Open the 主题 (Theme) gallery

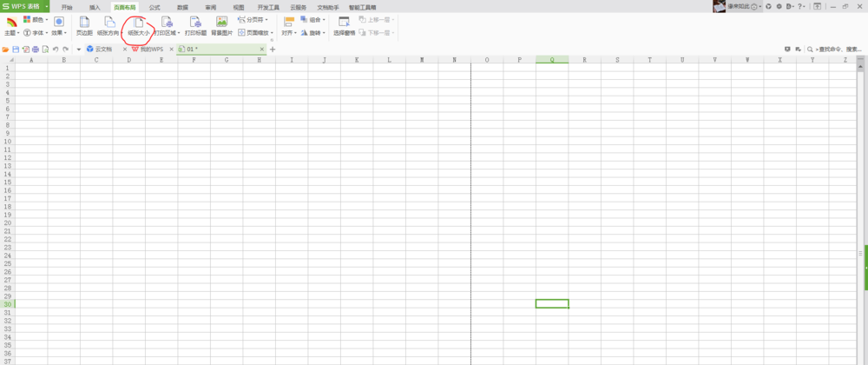click(11, 27)
